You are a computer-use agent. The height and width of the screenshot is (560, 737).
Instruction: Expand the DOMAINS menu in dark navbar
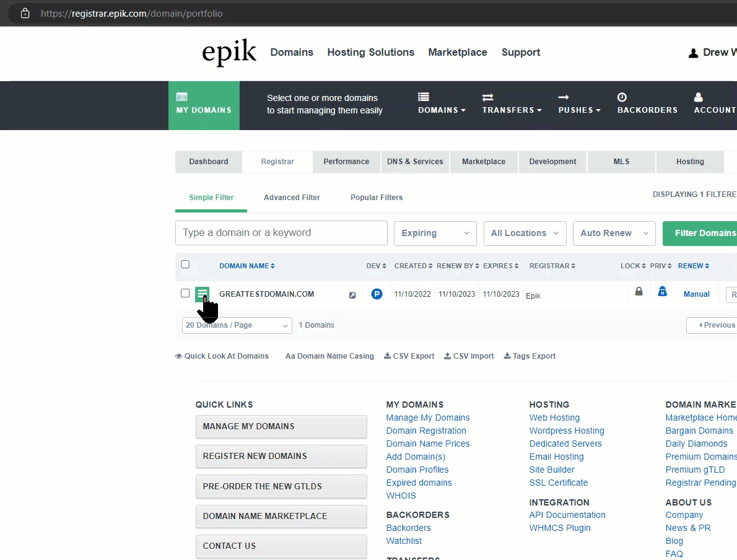(442, 104)
